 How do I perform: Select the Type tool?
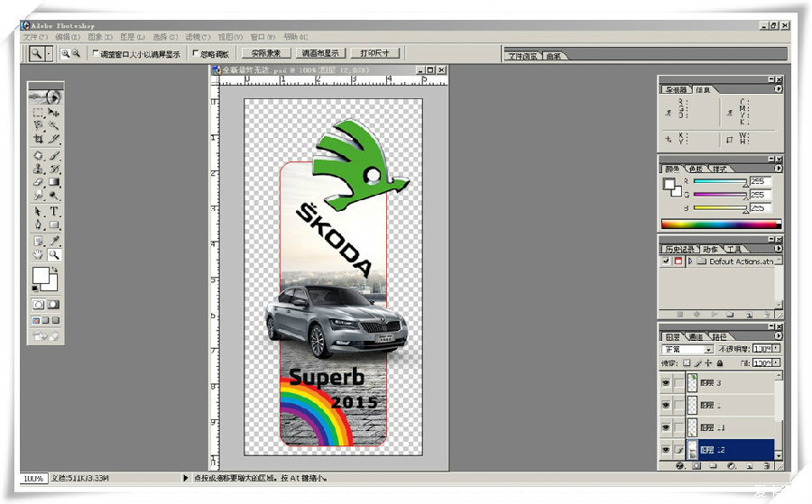(x=53, y=212)
